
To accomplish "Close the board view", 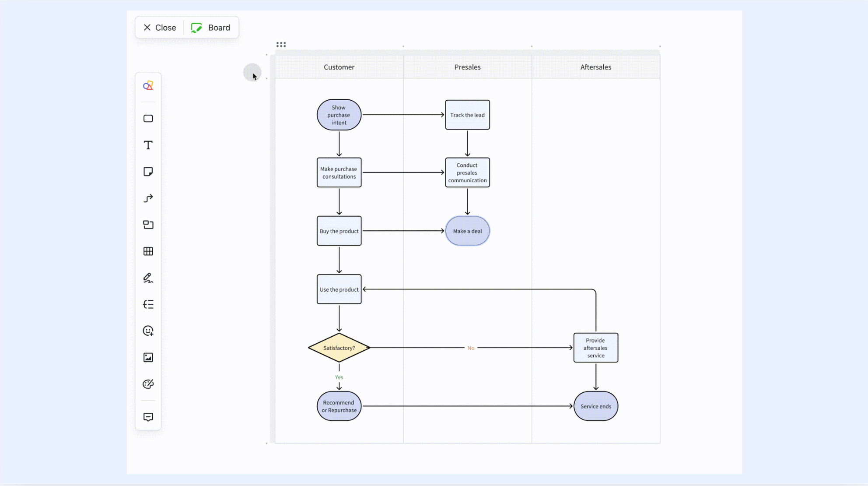I will click(x=160, y=28).
